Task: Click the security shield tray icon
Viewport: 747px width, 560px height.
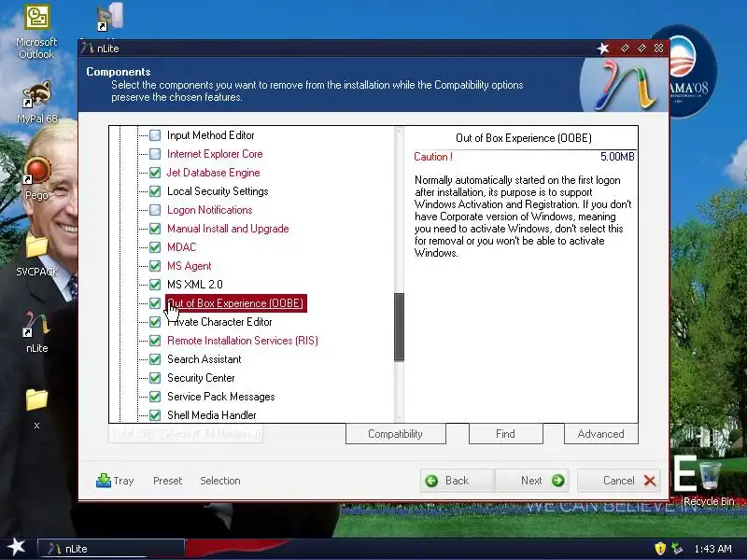Action: 660,549
